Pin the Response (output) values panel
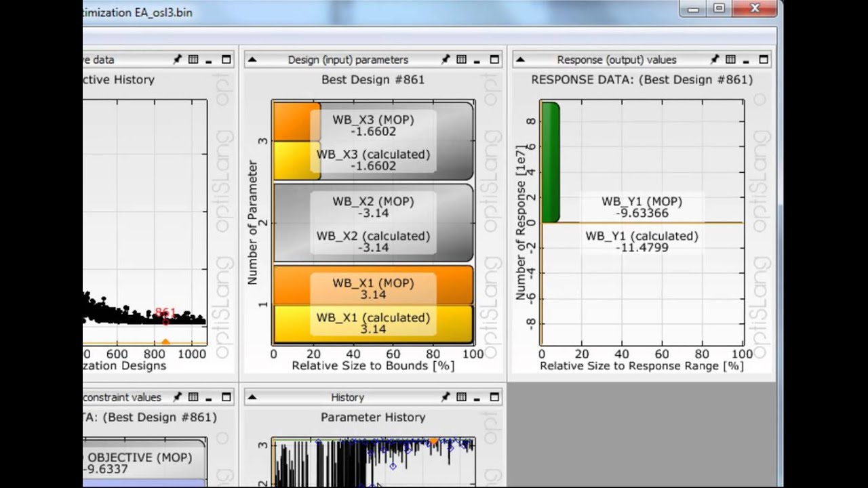 [x=715, y=60]
